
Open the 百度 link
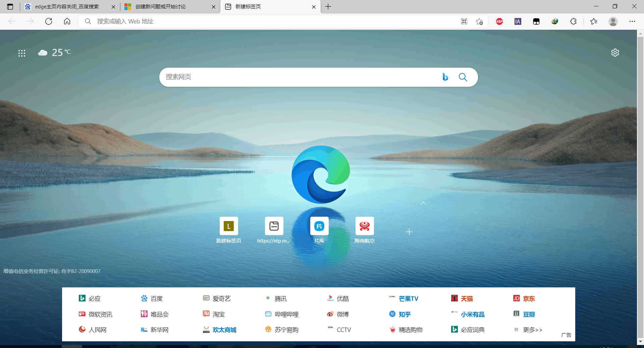pos(152,298)
